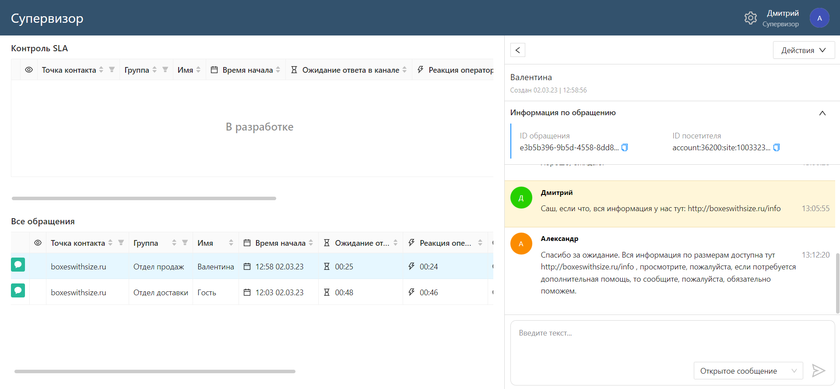Click boxeswithsize.ru in the Отдел продаж row

click(78, 266)
